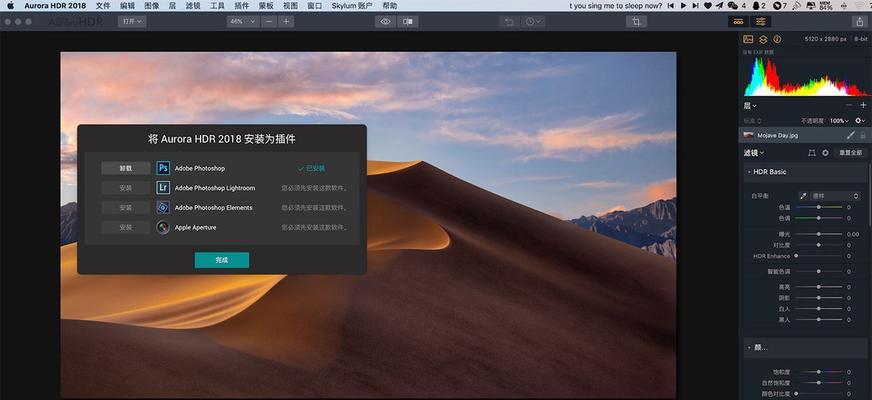Open the 打开 dropdown button

click(x=132, y=22)
